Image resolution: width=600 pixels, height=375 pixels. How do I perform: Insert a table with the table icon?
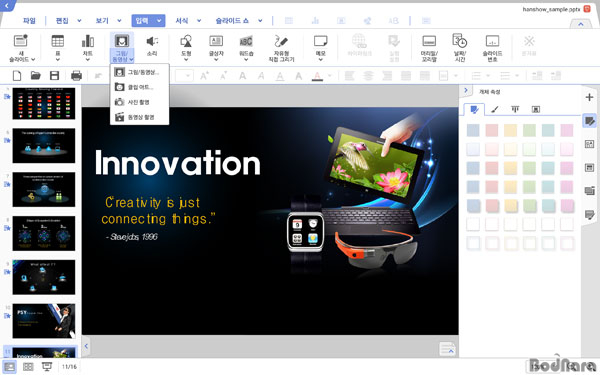tap(58, 41)
